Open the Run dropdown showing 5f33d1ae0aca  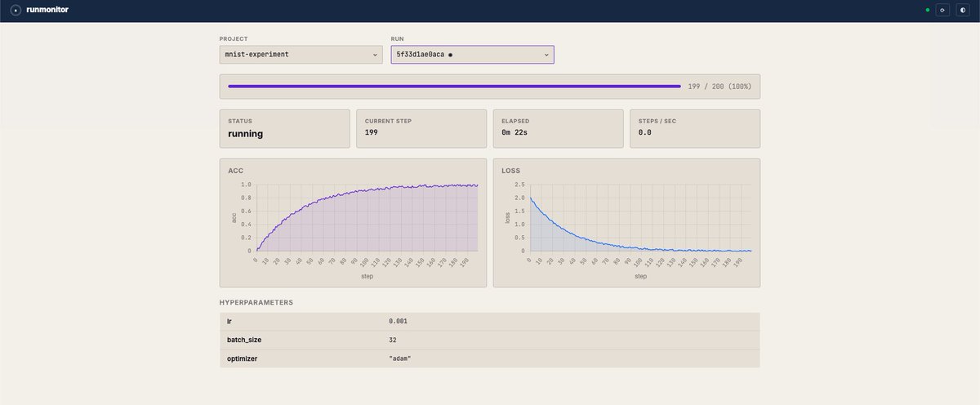(x=472, y=55)
